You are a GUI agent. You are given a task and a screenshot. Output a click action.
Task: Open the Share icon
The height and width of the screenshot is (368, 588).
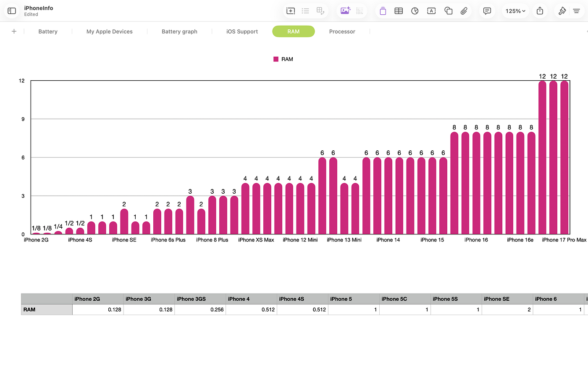pyautogui.click(x=540, y=11)
